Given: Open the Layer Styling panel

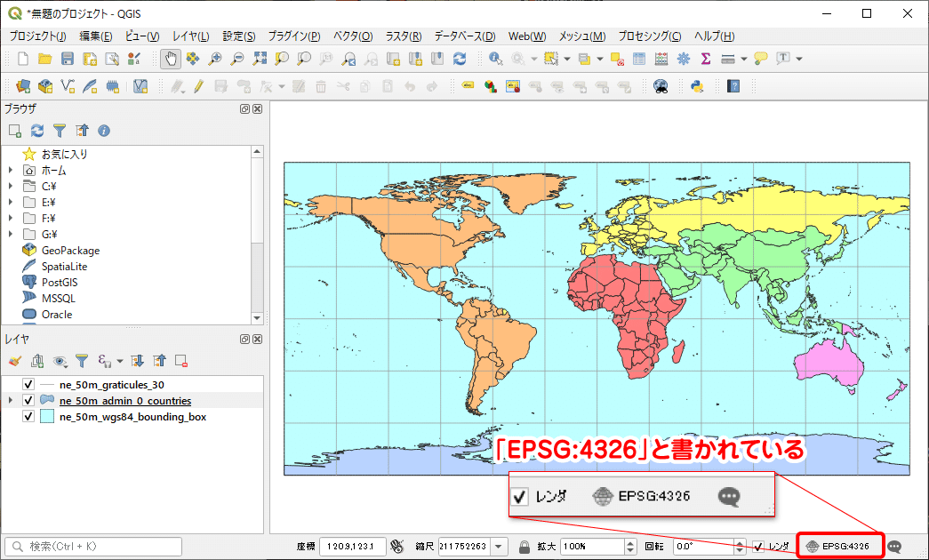Looking at the screenshot, I should (14, 361).
